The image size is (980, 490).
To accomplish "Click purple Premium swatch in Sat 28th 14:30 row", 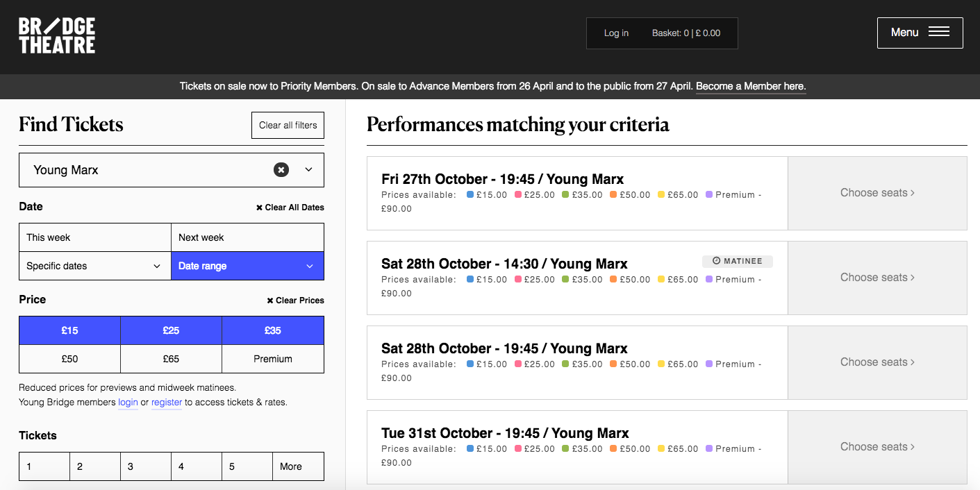I will pos(709,280).
